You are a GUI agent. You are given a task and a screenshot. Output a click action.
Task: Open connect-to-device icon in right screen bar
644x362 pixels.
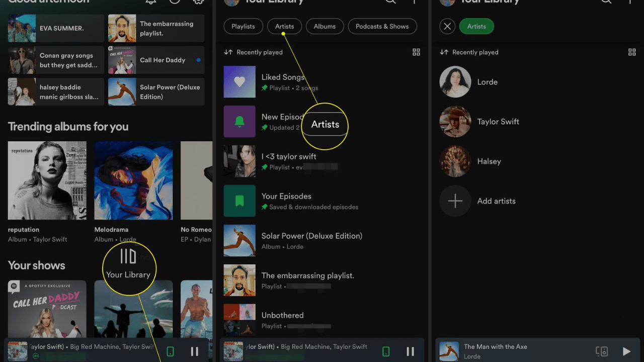pos(601,351)
